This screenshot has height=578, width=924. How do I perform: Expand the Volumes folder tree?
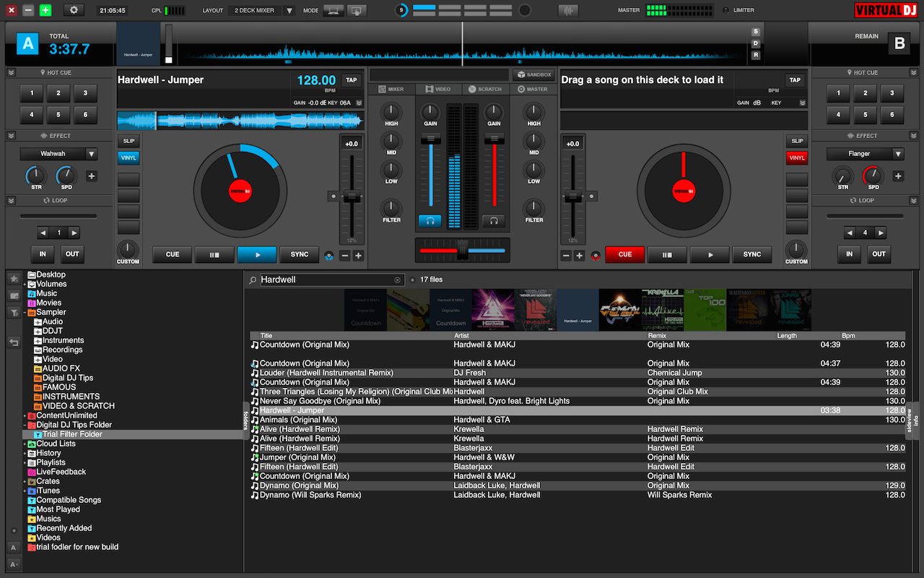25,285
